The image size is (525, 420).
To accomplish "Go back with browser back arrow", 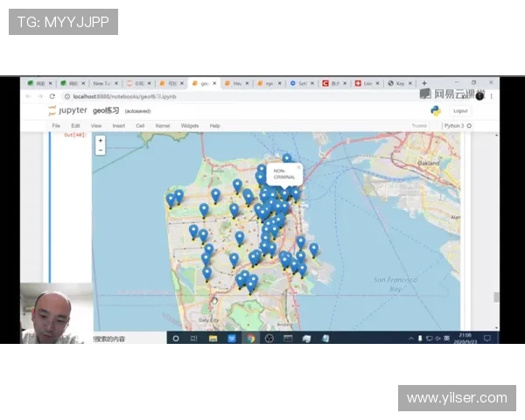I will pyautogui.click(x=28, y=96).
